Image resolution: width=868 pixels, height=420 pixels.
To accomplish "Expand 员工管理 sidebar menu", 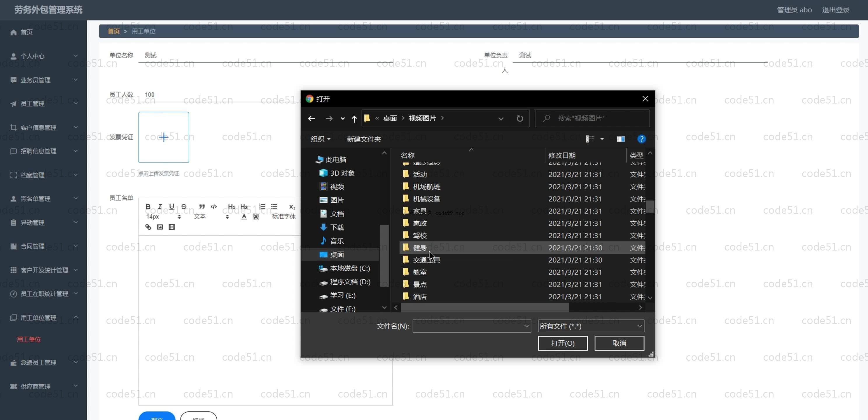I will tap(43, 104).
